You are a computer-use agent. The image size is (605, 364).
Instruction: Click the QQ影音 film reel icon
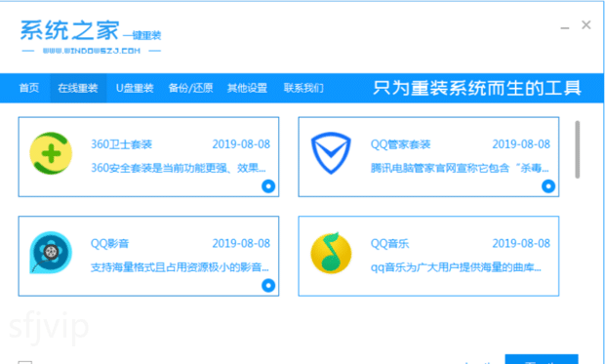click(51, 253)
